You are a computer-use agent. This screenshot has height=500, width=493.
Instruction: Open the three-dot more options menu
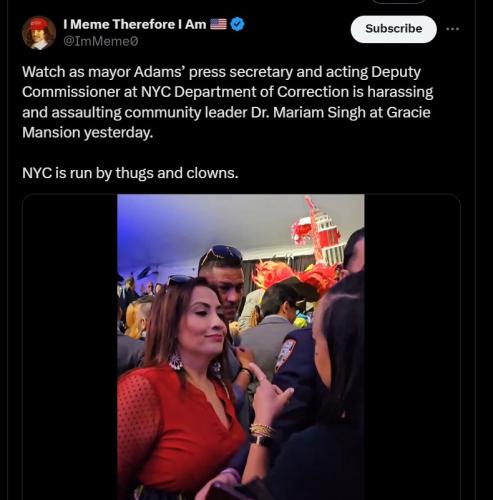(x=453, y=29)
